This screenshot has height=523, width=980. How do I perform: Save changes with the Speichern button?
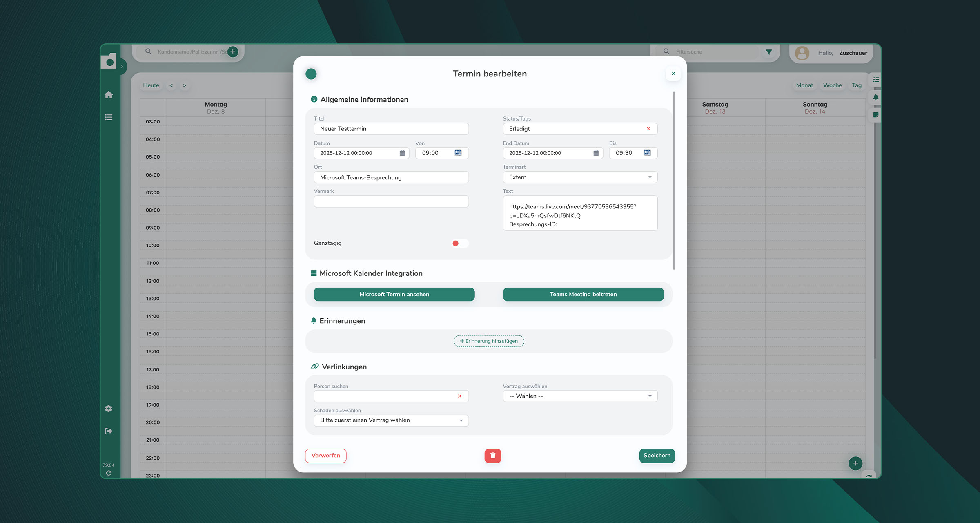(x=657, y=456)
